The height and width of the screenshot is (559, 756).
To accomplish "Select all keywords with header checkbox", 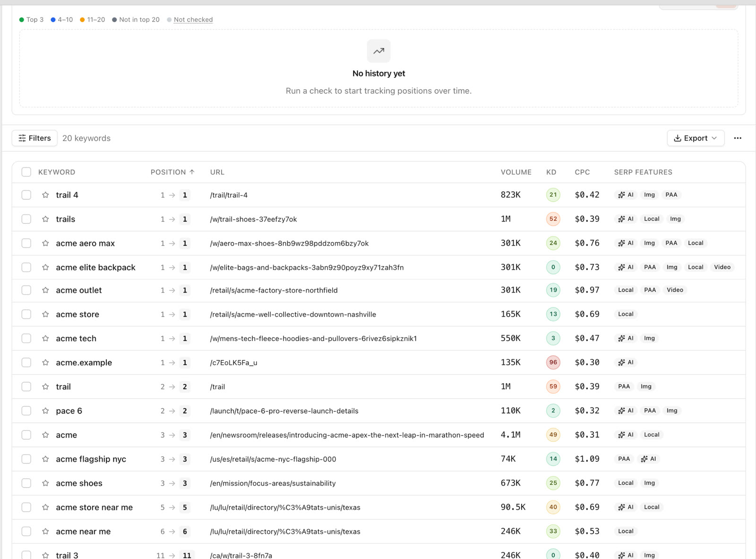I will [26, 172].
